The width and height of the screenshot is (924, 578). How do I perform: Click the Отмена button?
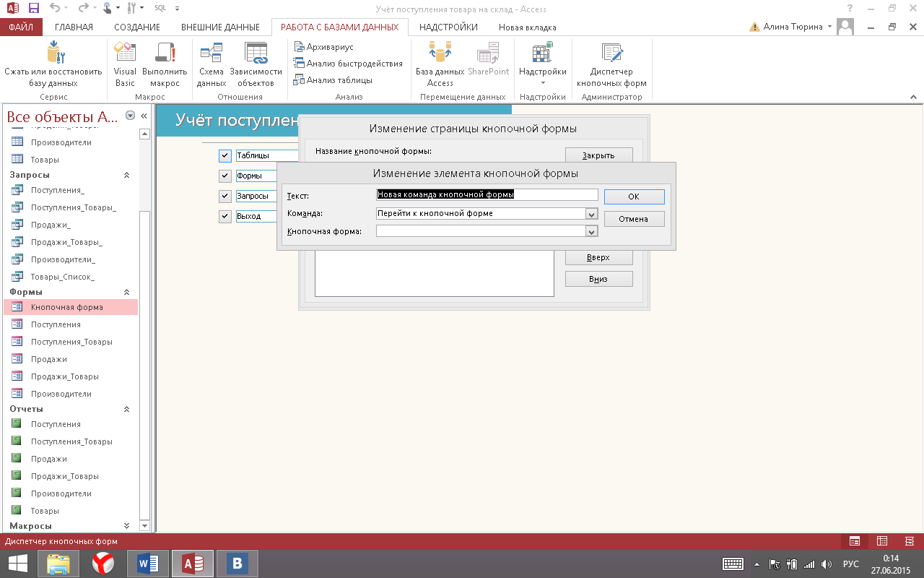coord(634,219)
